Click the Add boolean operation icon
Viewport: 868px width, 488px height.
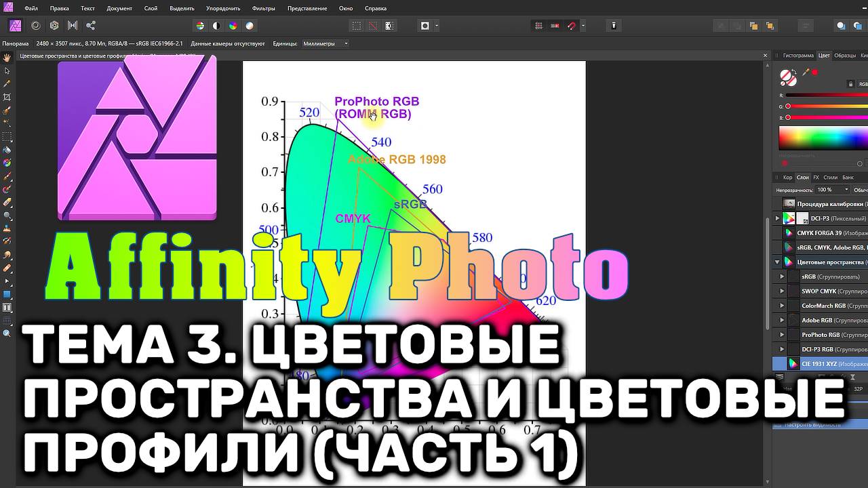click(841, 26)
